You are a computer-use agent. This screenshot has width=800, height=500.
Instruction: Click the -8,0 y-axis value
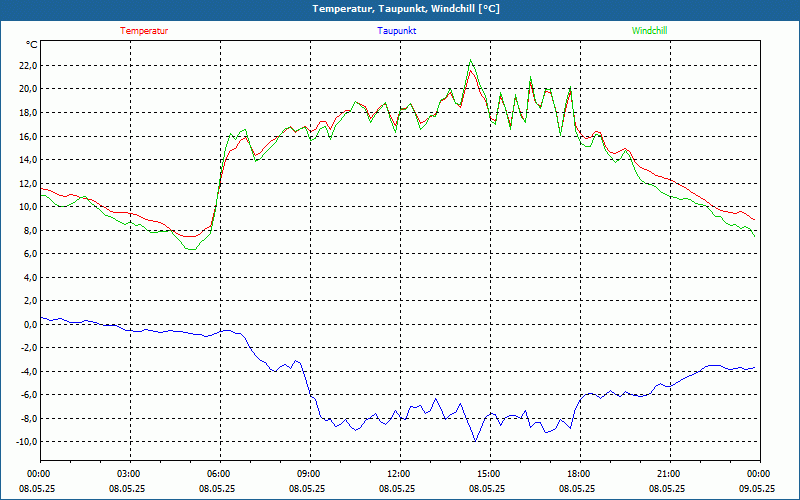pos(29,418)
